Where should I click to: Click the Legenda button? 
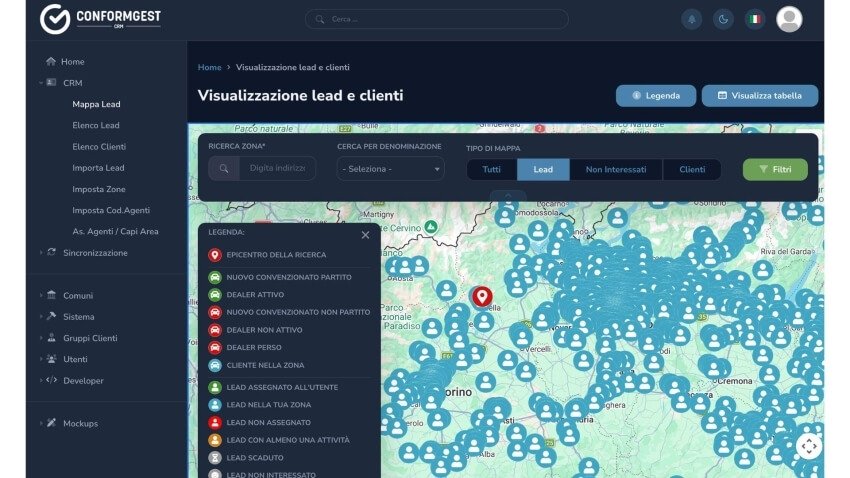(656, 95)
